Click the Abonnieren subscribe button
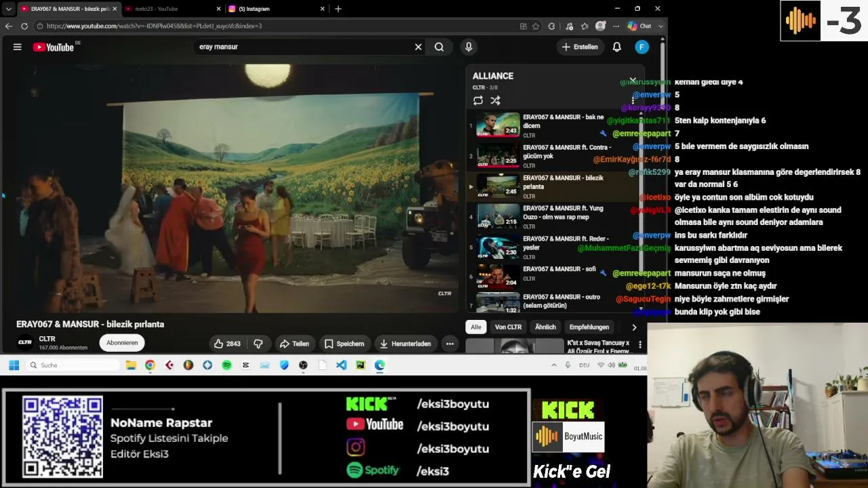Image resolution: width=868 pixels, height=488 pixels. [122, 343]
